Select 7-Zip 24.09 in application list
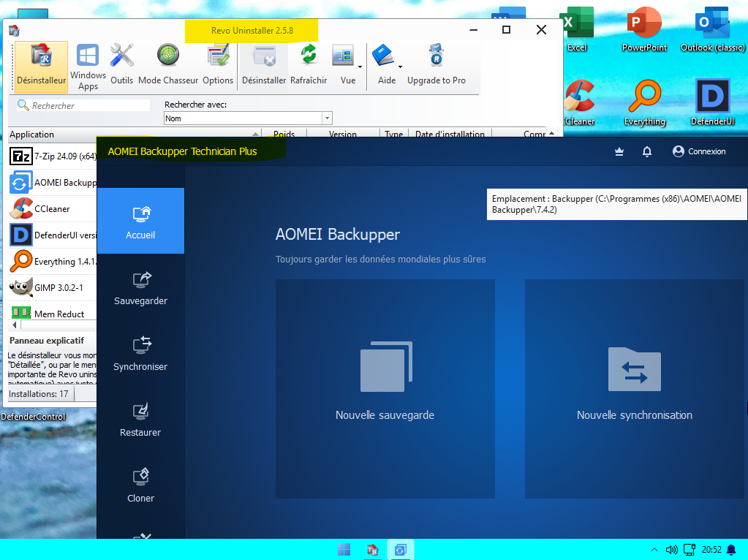Image resolution: width=748 pixels, height=560 pixels. (53, 156)
